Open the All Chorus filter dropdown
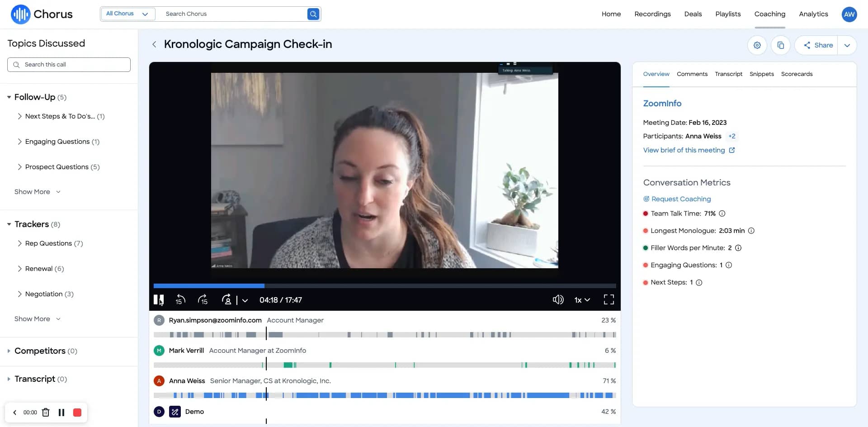 (x=128, y=14)
